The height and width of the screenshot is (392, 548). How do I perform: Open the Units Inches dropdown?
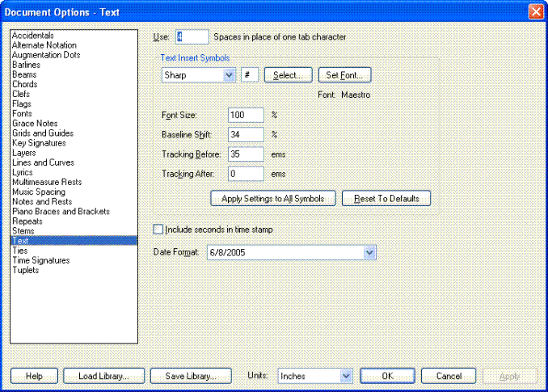[346, 376]
